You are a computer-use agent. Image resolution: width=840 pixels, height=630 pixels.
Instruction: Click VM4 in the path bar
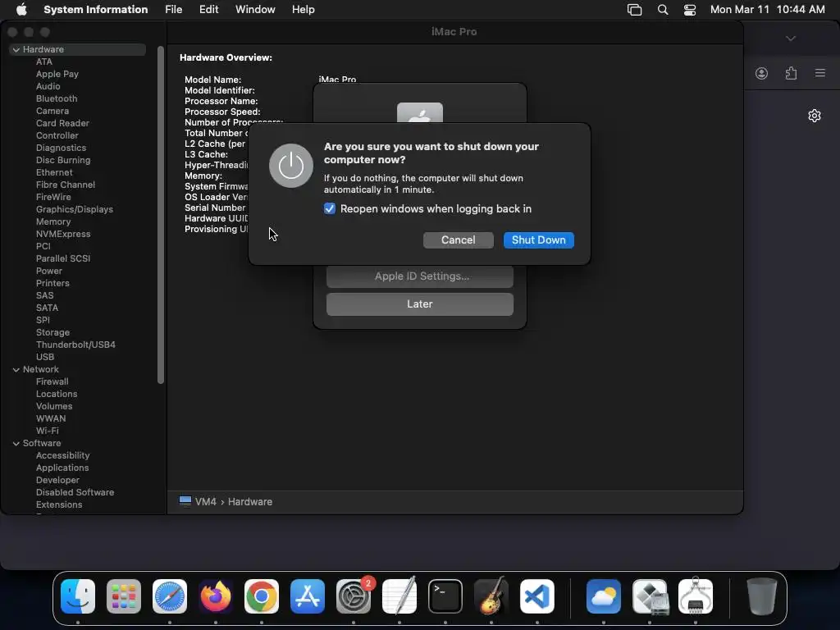tap(199, 502)
